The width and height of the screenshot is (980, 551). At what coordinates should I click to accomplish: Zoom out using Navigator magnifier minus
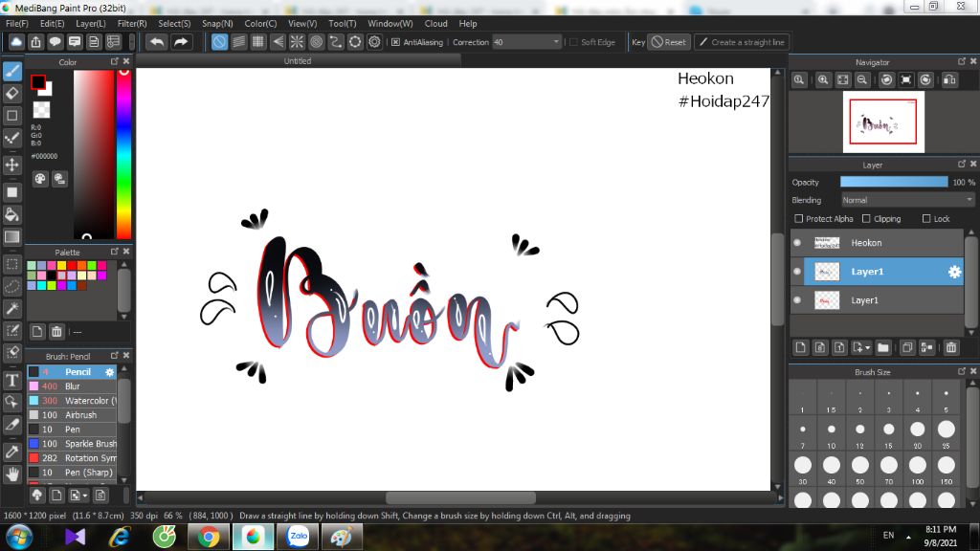coord(862,80)
